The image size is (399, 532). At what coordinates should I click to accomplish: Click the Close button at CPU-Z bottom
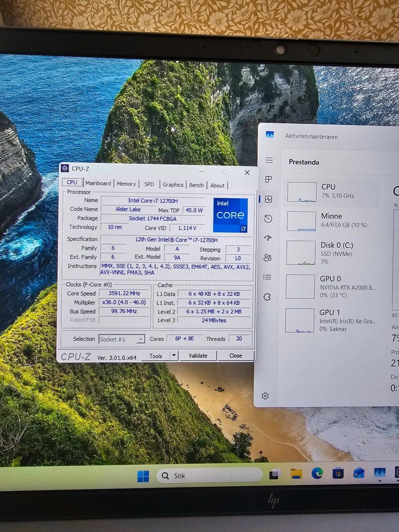(236, 356)
